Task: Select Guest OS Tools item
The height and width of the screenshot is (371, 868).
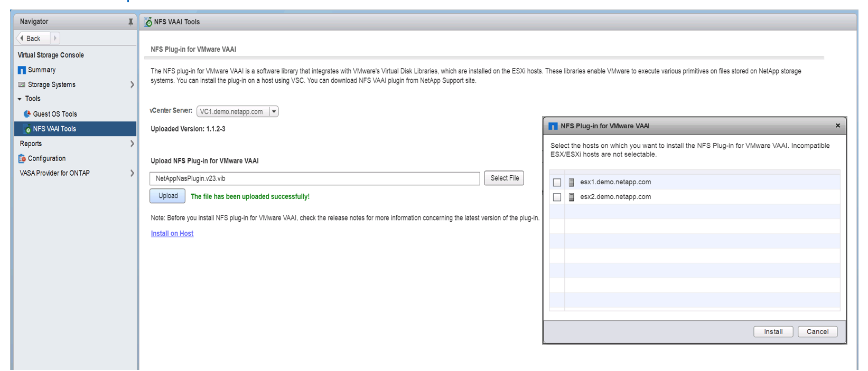Action: [x=55, y=114]
